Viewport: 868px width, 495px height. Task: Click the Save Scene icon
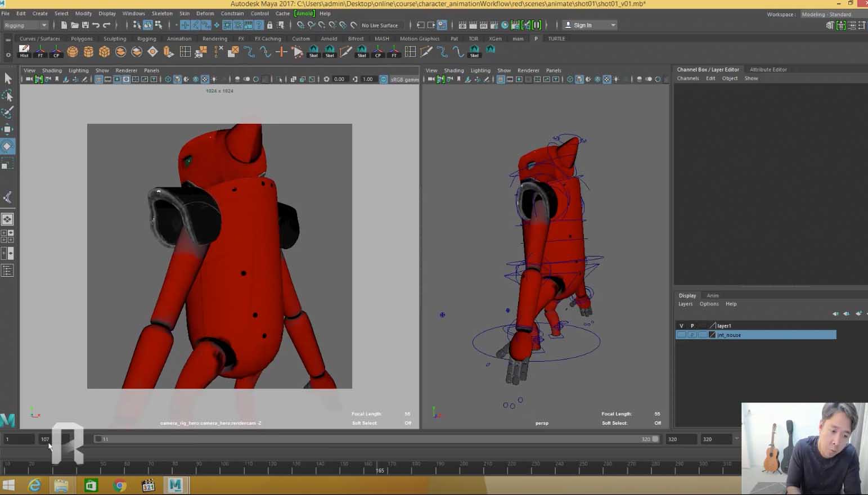(85, 25)
